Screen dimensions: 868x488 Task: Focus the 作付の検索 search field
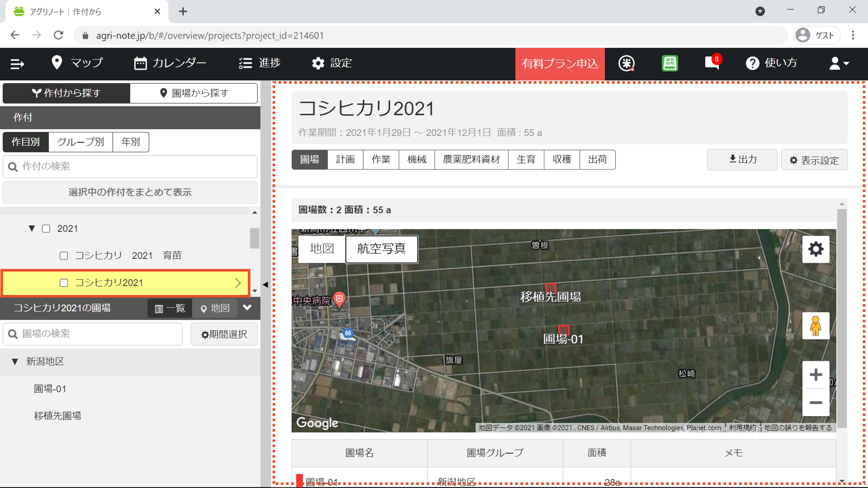click(x=130, y=167)
